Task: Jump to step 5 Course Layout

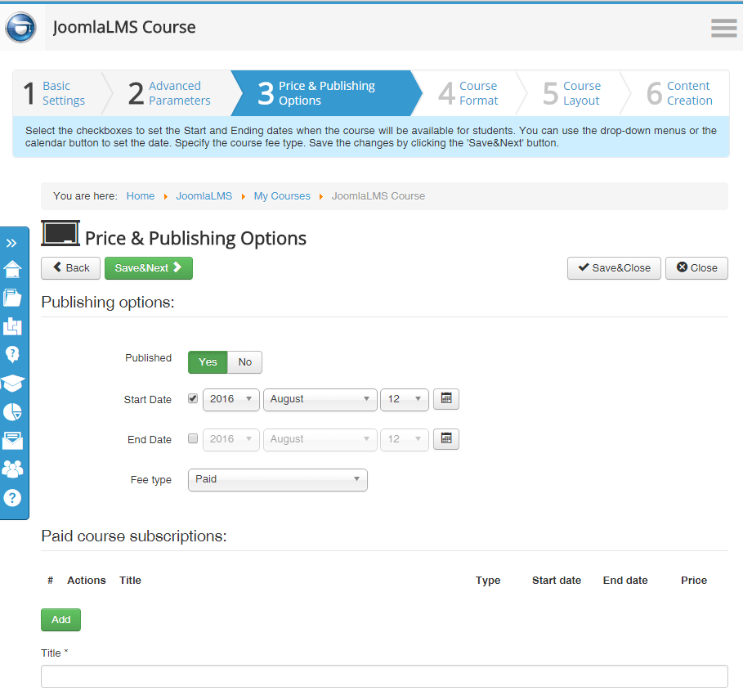Action: pos(572,93)
